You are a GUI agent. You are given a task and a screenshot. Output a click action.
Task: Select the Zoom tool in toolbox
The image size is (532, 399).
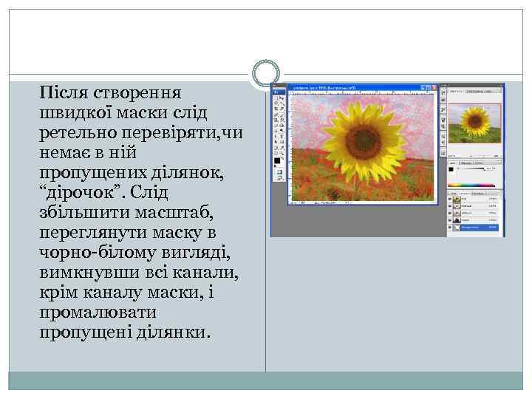click(282, 153)
